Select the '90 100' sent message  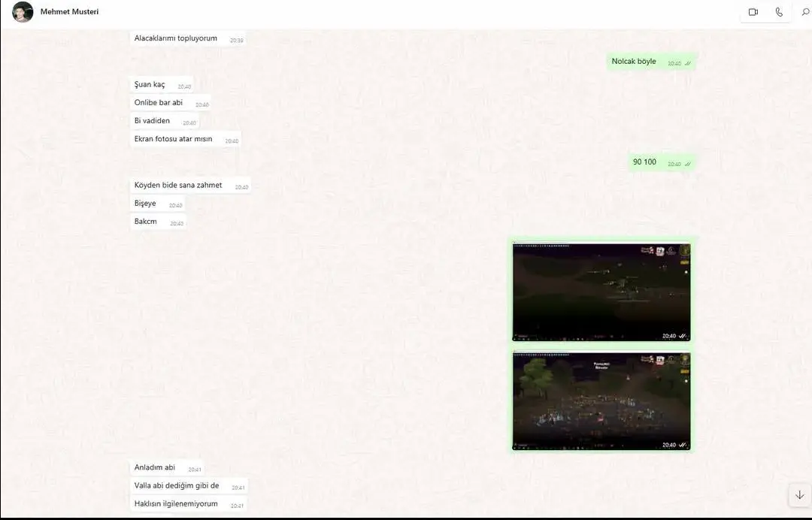click(662, 162)
